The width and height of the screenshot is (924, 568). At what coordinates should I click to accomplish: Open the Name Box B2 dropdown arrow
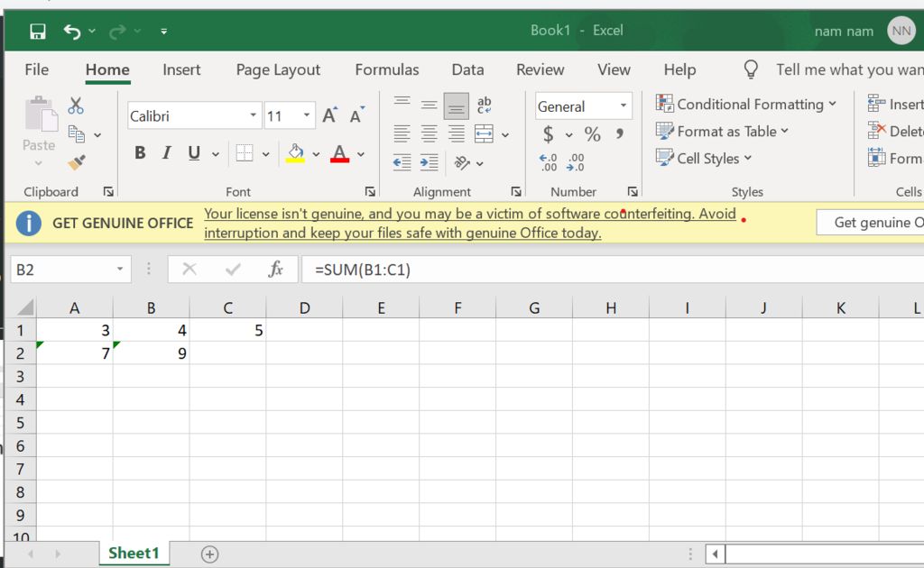pos(120,269)
